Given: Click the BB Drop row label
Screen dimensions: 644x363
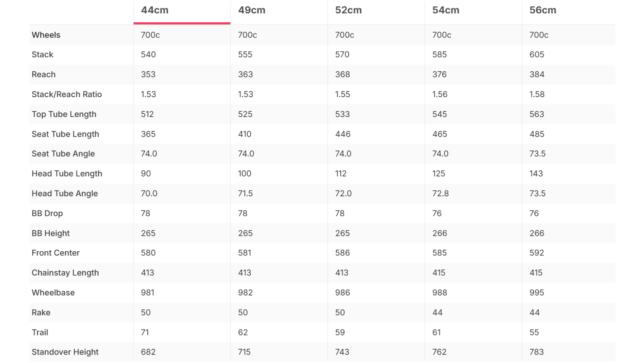Looking at the screenshot, I should point(47,213).
